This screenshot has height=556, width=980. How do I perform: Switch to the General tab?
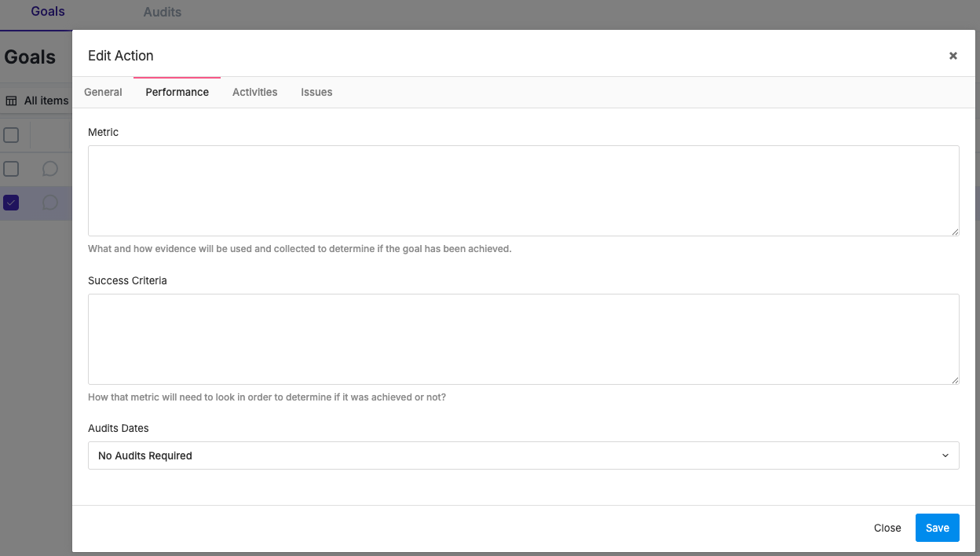[103, 92]
